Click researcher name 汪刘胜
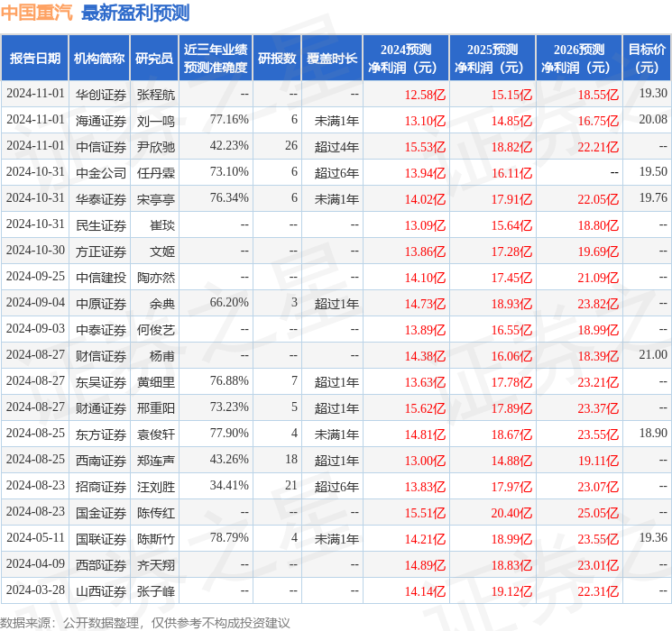Viewport: 672px width, 631px height. [156, 487]
